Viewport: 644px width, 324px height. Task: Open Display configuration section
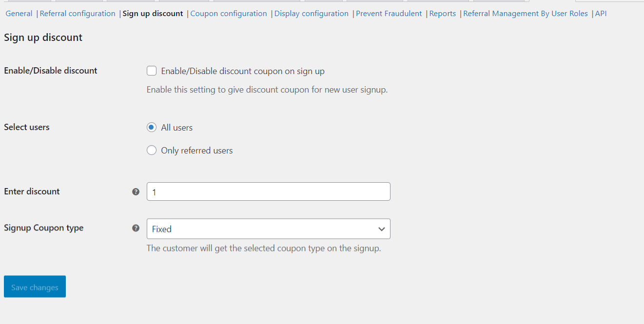coord(312,14)
